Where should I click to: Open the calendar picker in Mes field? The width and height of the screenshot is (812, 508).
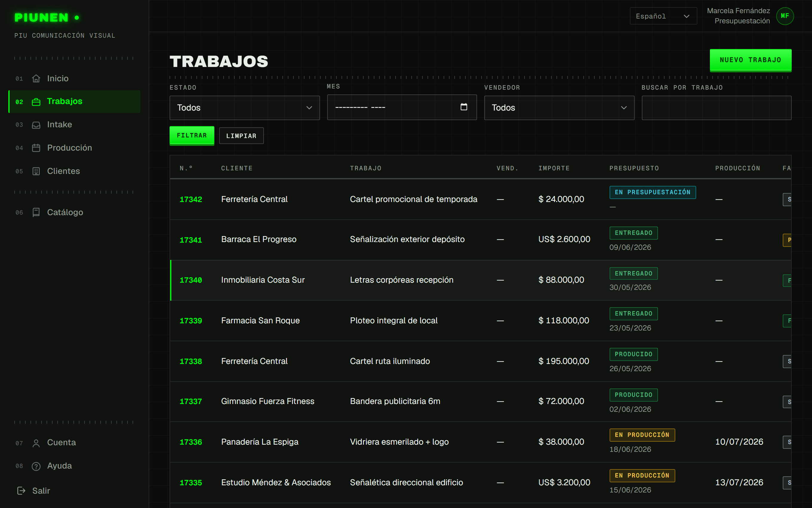(464, 107)
